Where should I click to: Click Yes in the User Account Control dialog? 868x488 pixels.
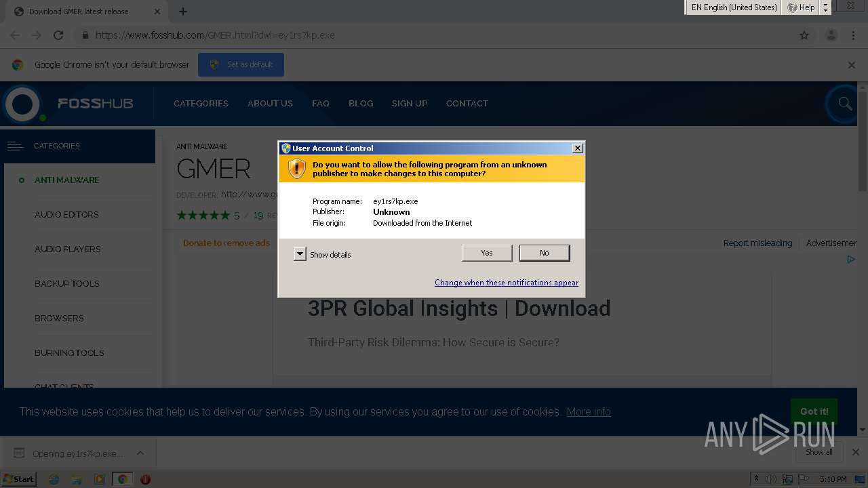coord(487,253)
